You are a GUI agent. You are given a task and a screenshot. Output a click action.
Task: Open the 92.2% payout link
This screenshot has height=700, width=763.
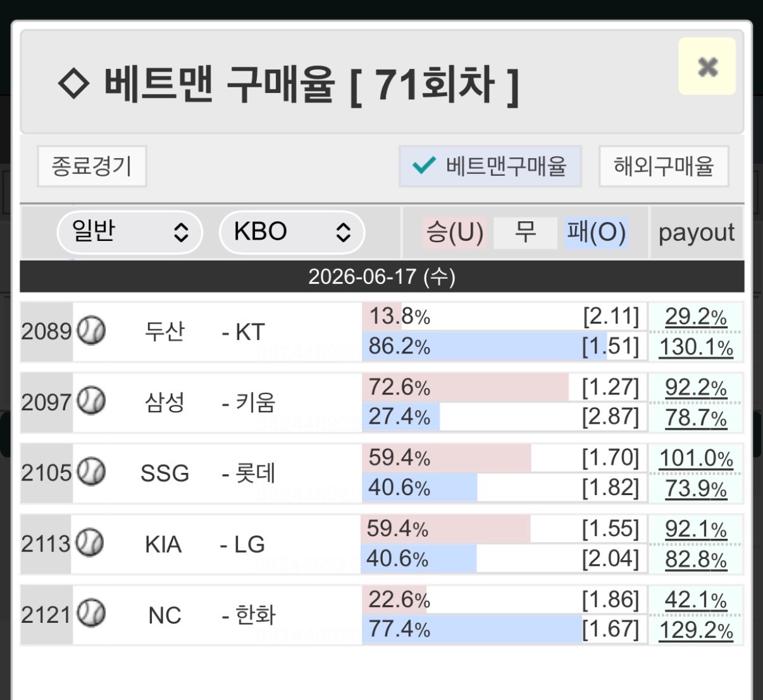tap(696, 387)
